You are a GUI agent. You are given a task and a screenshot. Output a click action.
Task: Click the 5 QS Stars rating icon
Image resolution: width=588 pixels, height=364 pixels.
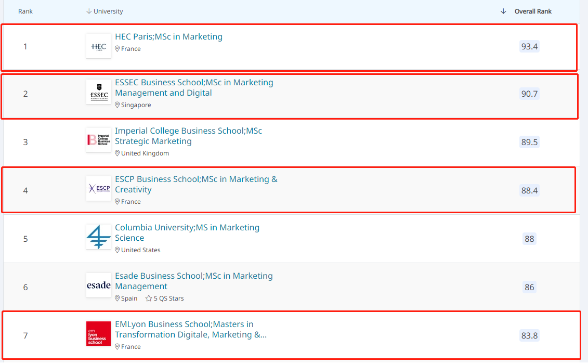149,298
